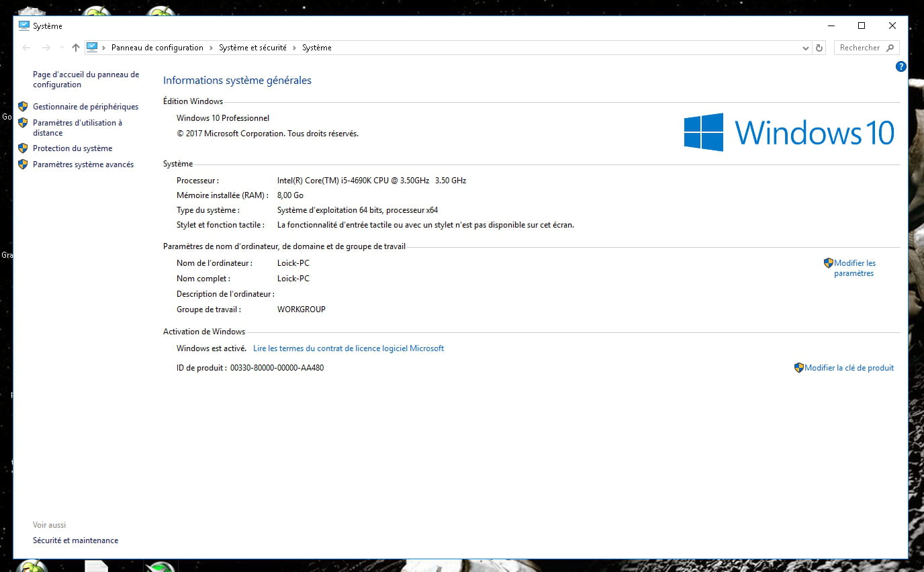
Task: Click the magnifier icon in the search box
Action: [x=890, y=48]
